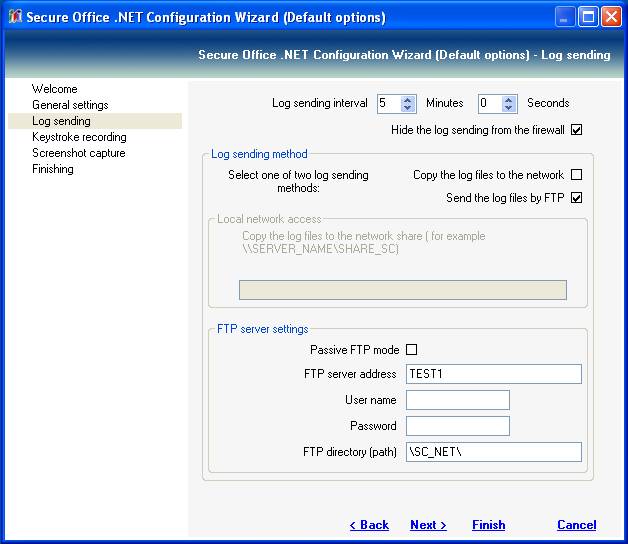This screenshot has height=544, width=628.
Task: Click the Secure Office app icon in title bar
Action: 14,17
